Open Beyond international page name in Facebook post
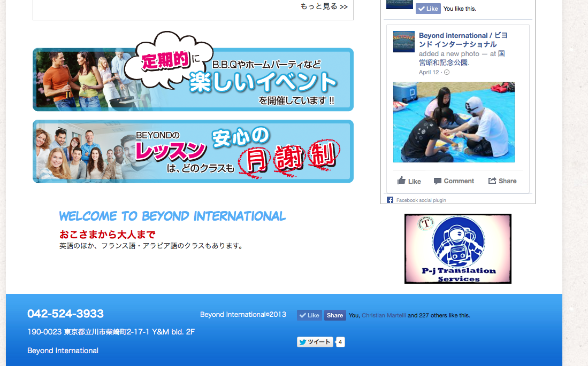The width and height of the screenshot is (588, 366). pos(463,40)
